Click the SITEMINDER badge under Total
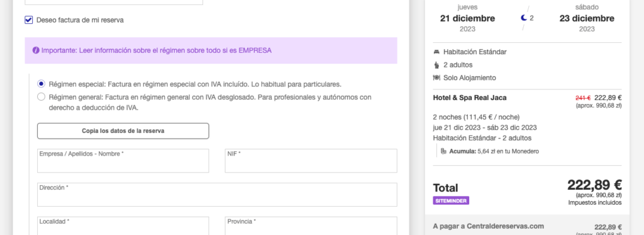The image size is (644, 235). [x=451, y=201]
